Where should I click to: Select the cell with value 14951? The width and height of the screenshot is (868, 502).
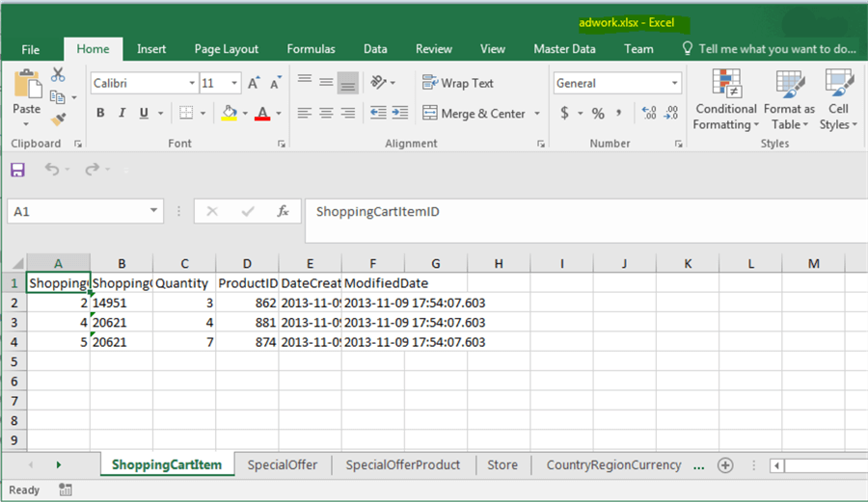122,303
